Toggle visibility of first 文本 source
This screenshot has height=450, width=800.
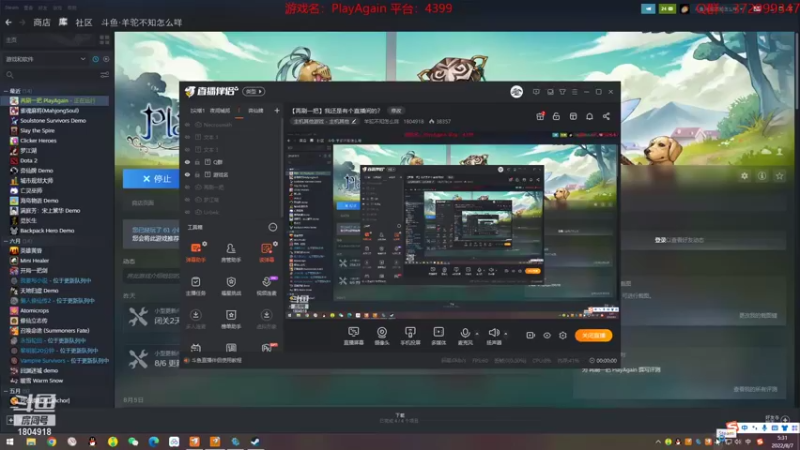[187, 137]
